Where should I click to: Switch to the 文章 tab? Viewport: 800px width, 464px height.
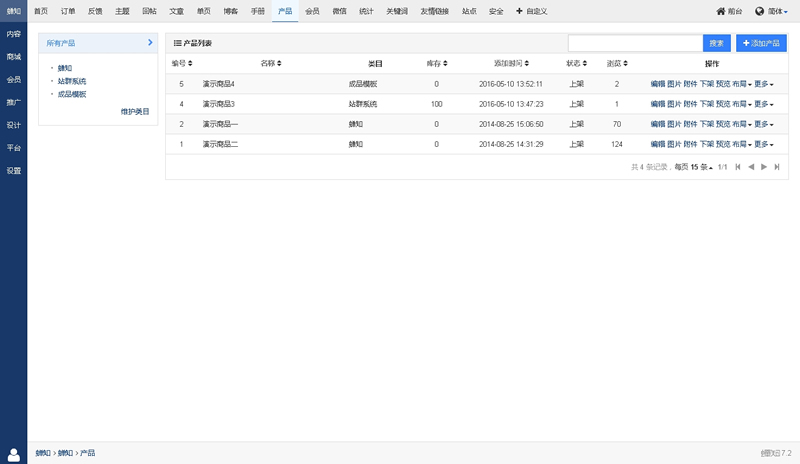click(176, 11)
